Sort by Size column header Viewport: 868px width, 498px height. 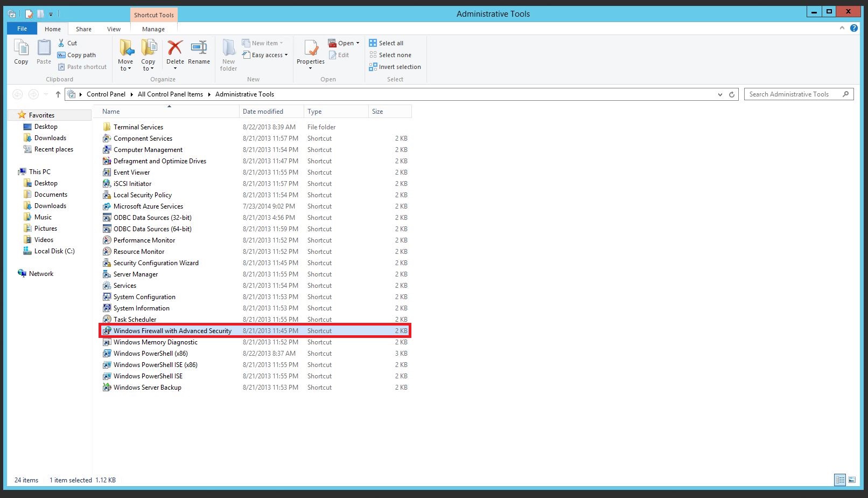[390, 112]
